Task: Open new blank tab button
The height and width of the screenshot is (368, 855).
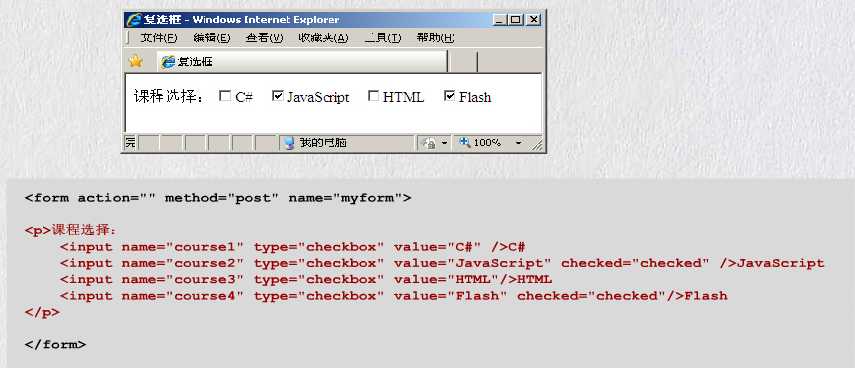Action: pyautogui.click(x=463, y=62)
